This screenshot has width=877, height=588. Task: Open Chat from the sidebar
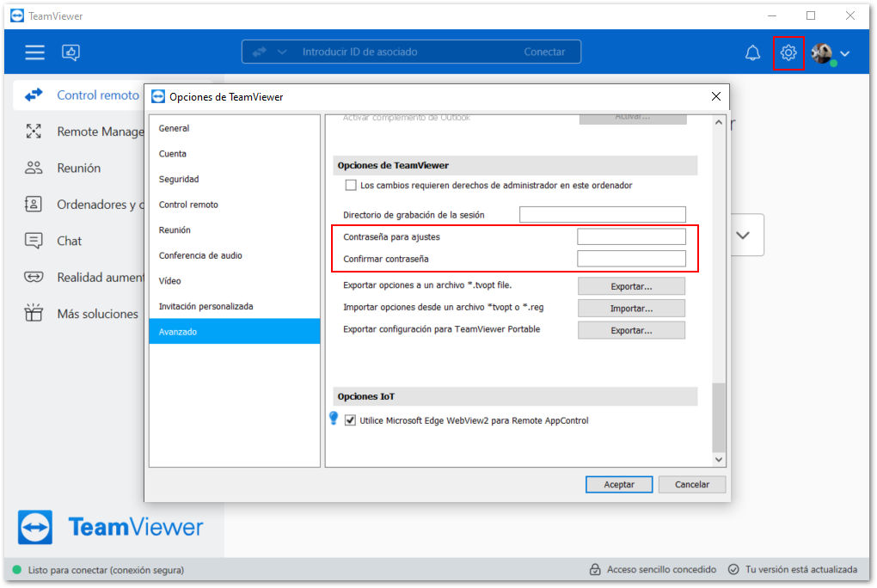tap(69, 241)
